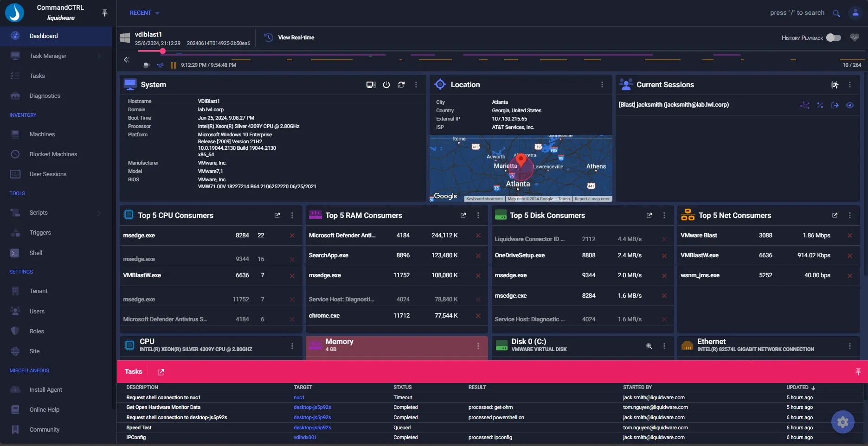Pop out Top 5 RAM Consumers panel
Viewport: 868px width, 446px height.
pyautogui.click(x=463, y=215)
